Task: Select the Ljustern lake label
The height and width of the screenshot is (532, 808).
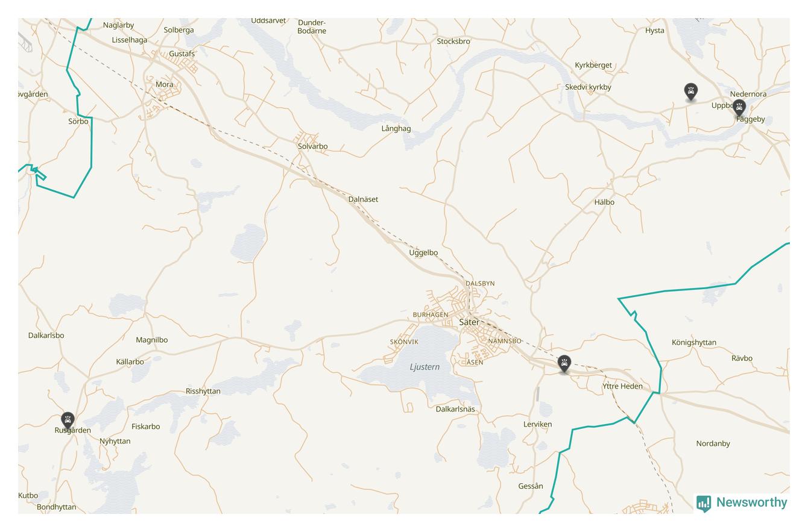Action: (425, 367)
